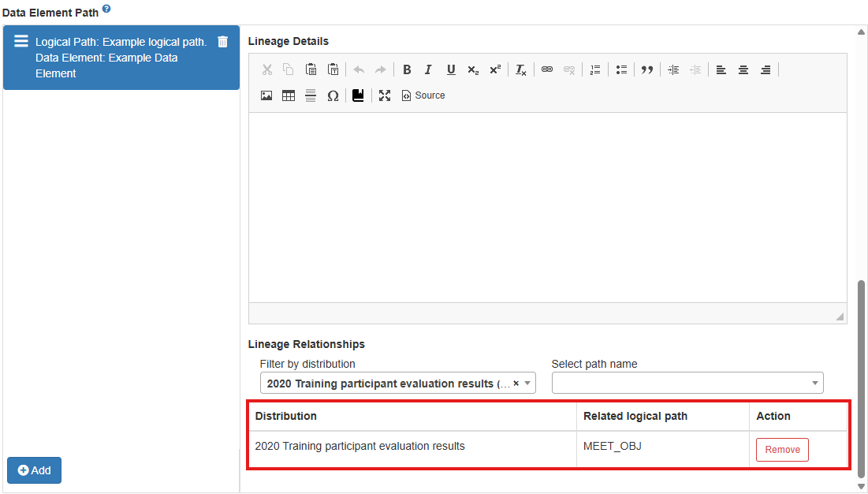Toggle bold formatting in Lineage Details editor
The width and height of the screenshot is (868, 494).
coord(407,69)
